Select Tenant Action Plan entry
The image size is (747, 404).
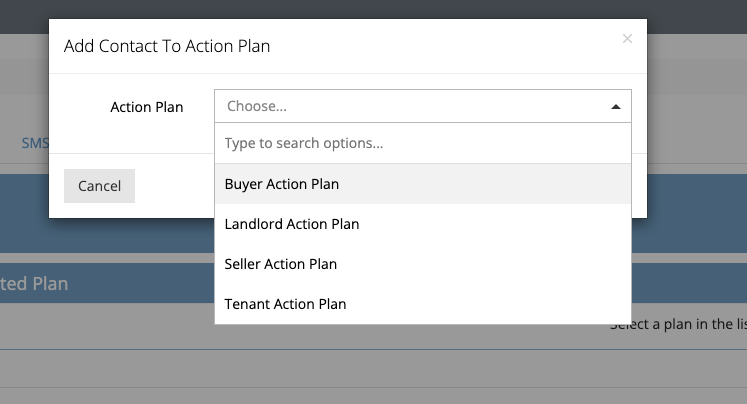coord(285,304)
